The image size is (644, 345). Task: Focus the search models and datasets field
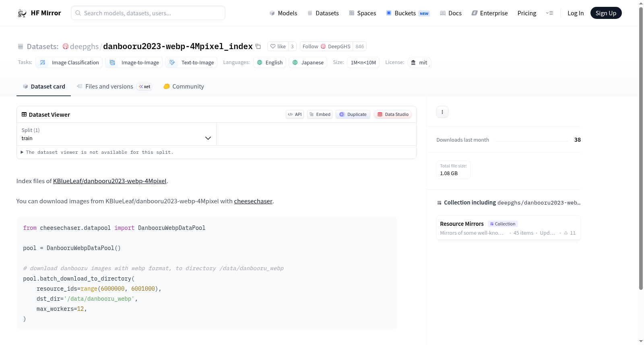[148, 13]
